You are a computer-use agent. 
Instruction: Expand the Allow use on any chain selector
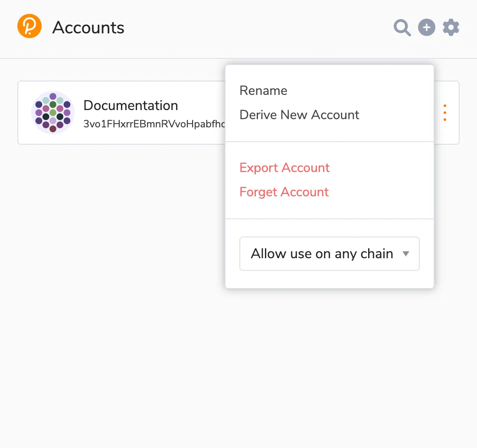coord(329,253)
